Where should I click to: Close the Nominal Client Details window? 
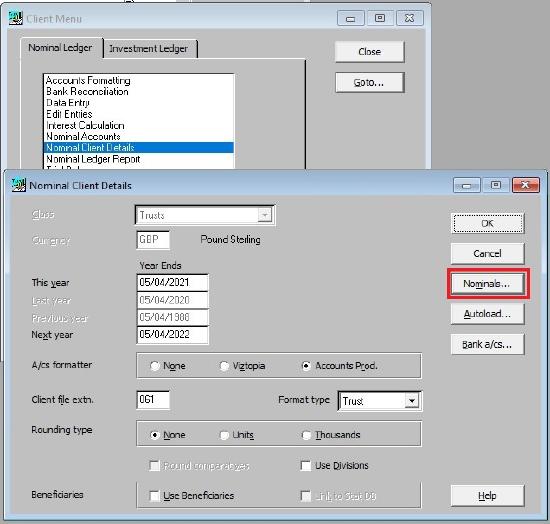coord(525,185)
